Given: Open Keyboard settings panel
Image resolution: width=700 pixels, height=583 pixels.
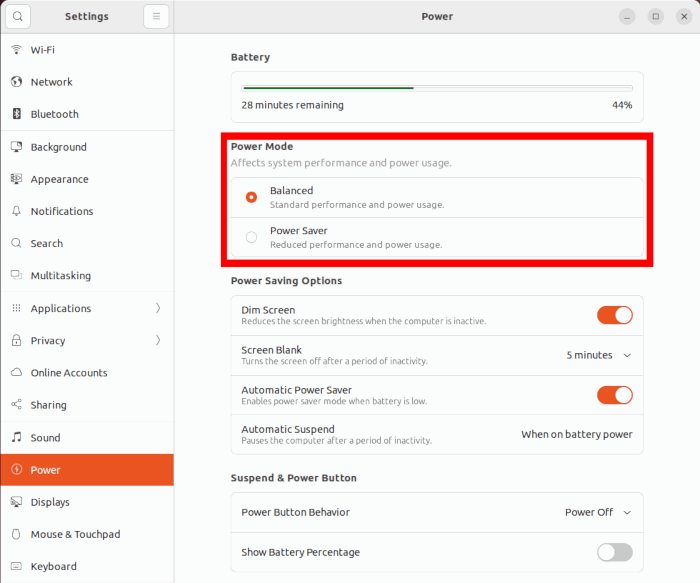Looking at the screenshot, I should [x=87, y=566].
